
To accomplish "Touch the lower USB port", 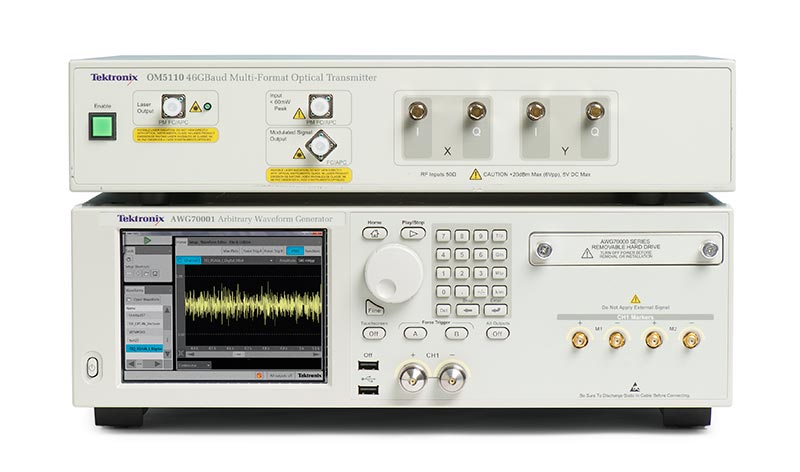I will [x=368, y=390].
